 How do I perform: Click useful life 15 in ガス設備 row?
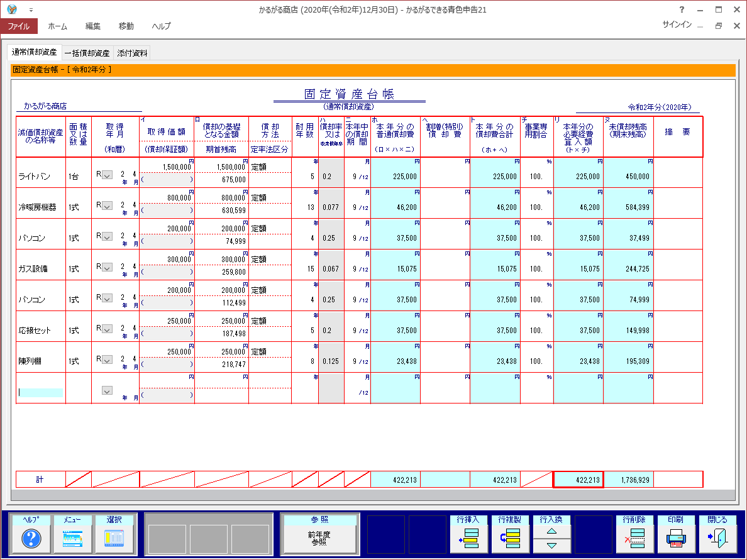click(x=311, y=268)
